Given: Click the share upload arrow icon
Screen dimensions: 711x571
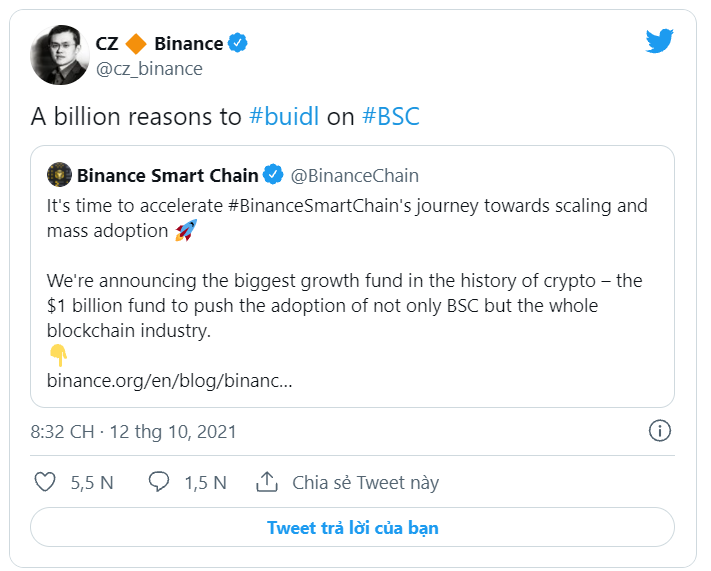Looking at the screenshot, I should coord(266,482).
